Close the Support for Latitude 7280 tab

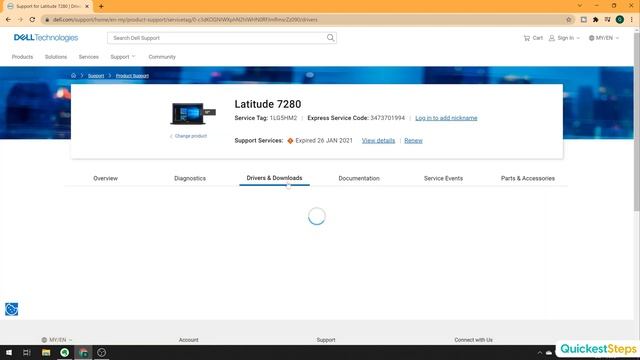coord(87,7)
